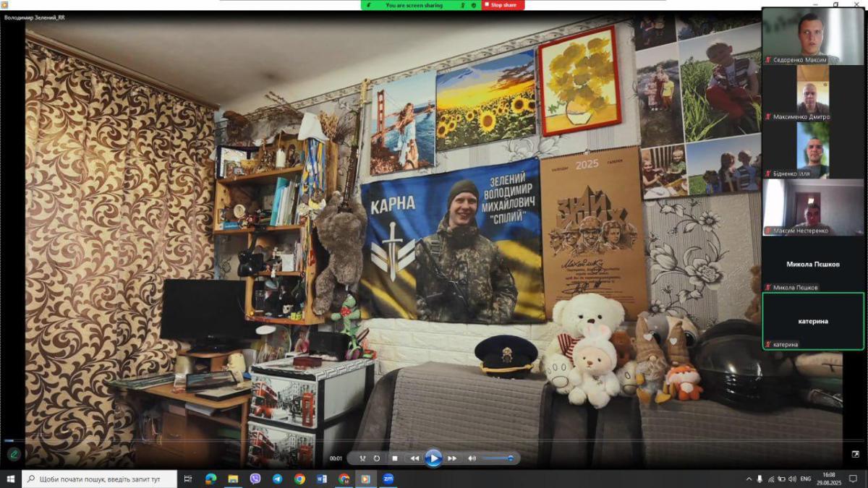The width and height of the screenshot is (868, 488).
Task: Click the rewind previous button
Action: click(x=414, y=458)
